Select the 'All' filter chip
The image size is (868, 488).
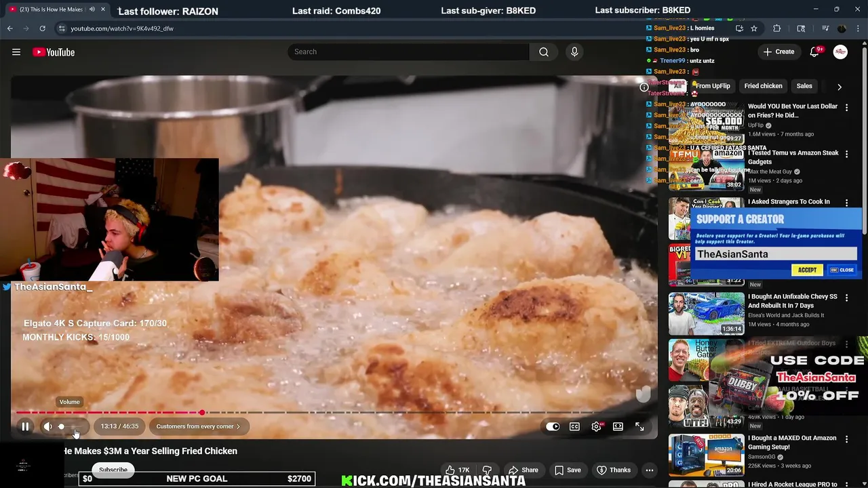pyautogui.click(x=677, y=86)
